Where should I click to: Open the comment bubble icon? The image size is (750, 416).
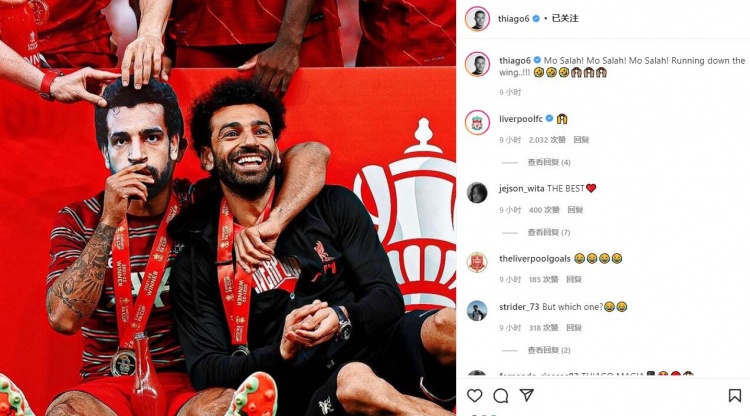point(500,395)
